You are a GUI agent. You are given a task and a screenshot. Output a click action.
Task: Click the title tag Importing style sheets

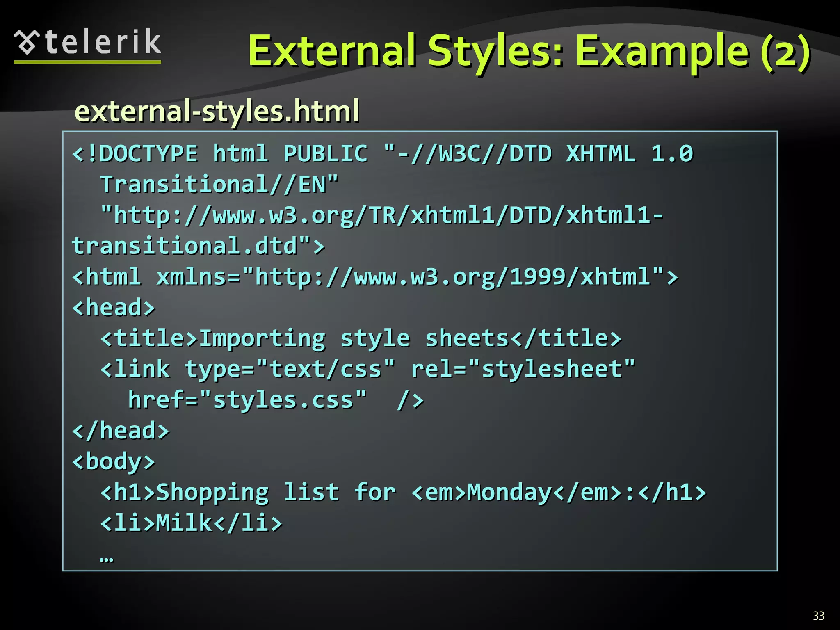click(x=361, y=339)
